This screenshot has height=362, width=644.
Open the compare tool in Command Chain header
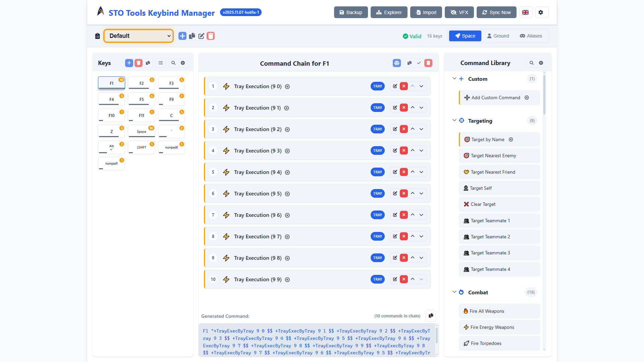pyautogui.click(x=397, y=63)
